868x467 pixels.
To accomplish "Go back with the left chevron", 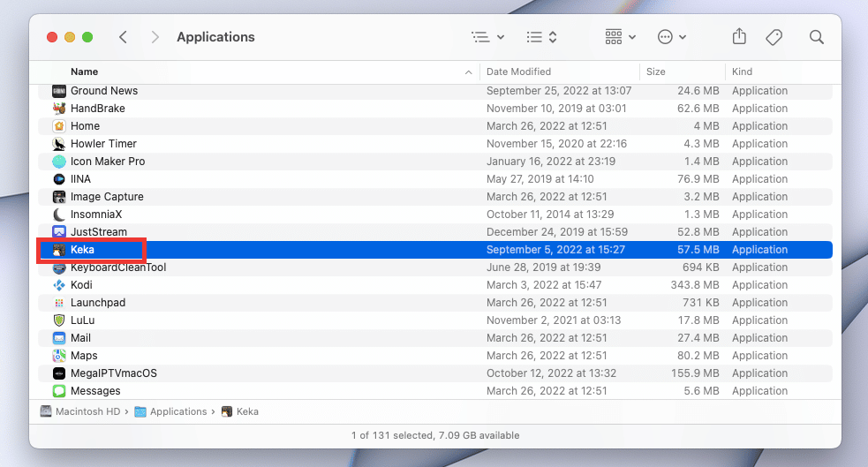I will pos(124,37).
